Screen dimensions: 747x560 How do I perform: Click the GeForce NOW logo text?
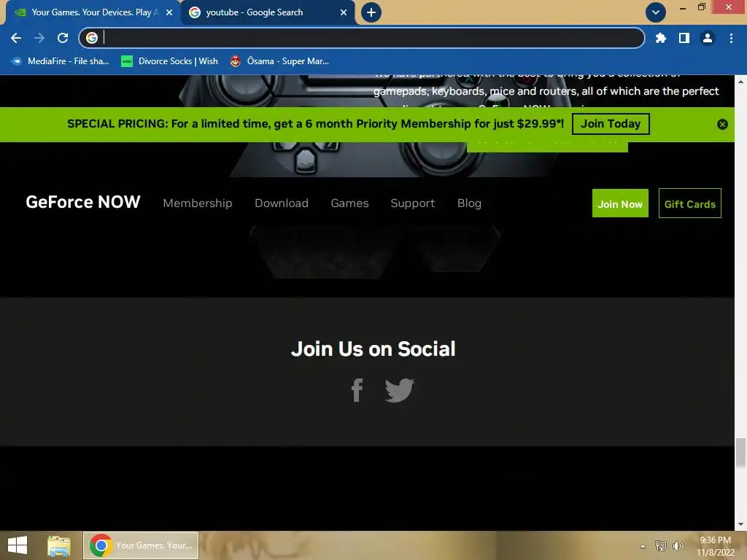tap(83, 202)
